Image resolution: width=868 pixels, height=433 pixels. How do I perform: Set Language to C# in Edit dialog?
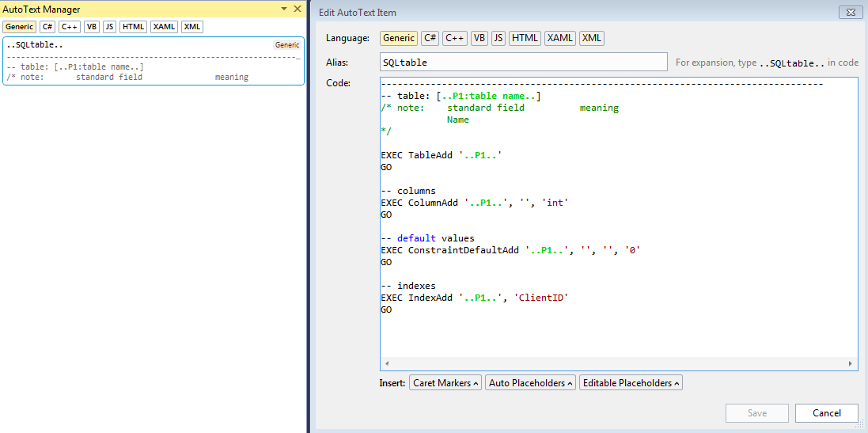[x=430, y=38]
